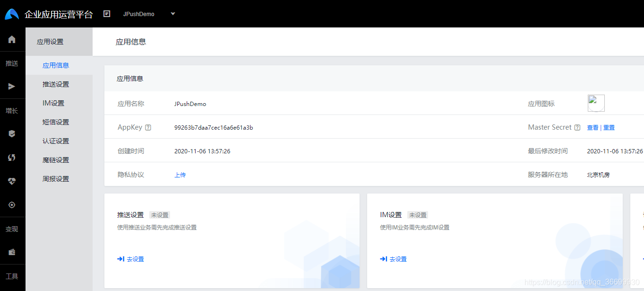
Task: Open 认证设置 in settings menu
Action: pyautogui.click(x=56, y=141)
